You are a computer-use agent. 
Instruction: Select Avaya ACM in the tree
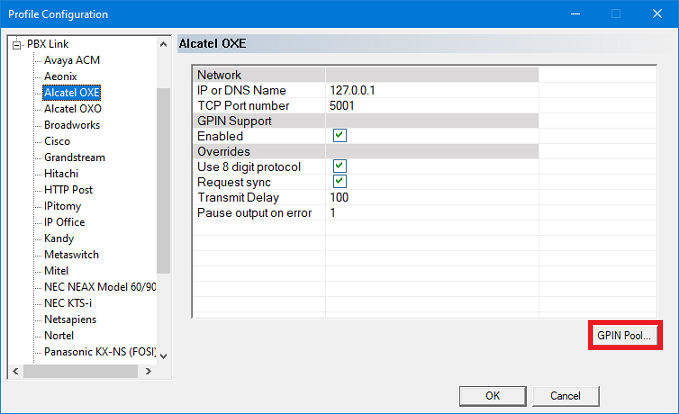[71, 60]
